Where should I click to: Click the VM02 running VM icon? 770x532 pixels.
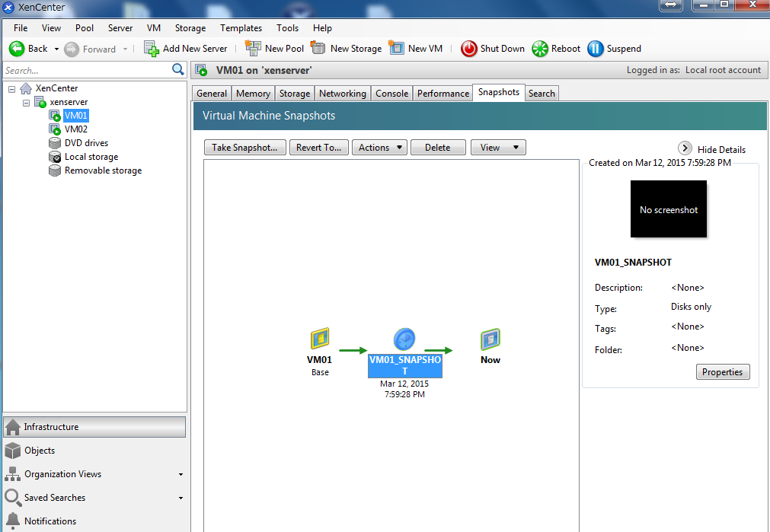[55, 129]
